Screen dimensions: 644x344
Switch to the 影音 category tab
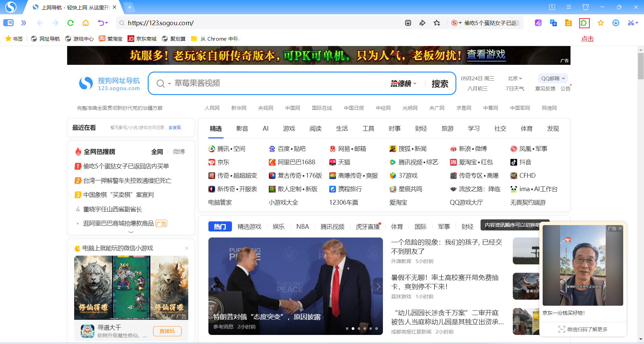pyautogui.click(x=242, y=128)
